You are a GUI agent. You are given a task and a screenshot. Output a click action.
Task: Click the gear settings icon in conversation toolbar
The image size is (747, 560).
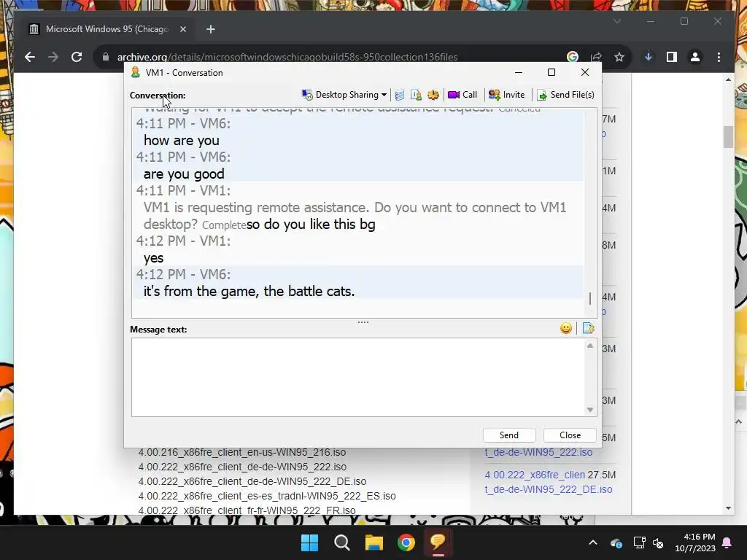click(x=433, y=95)
